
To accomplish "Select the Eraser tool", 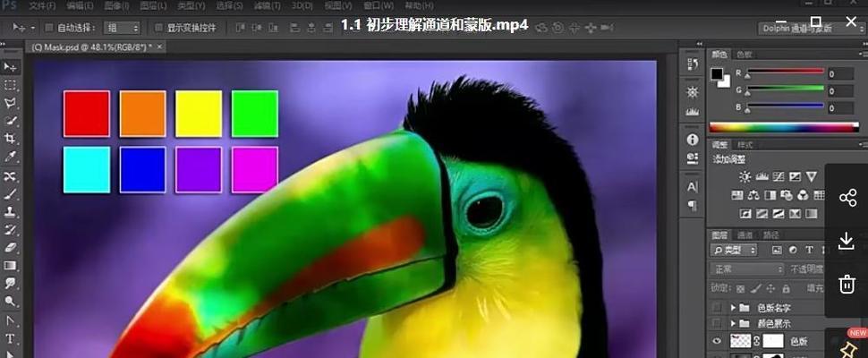I will click(x=10, y=248).
